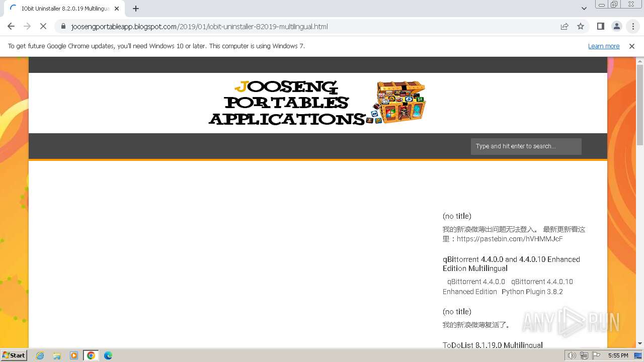Click the Learn more link
This screenshot has width=644, height=362.
click(x=604, y=46)
